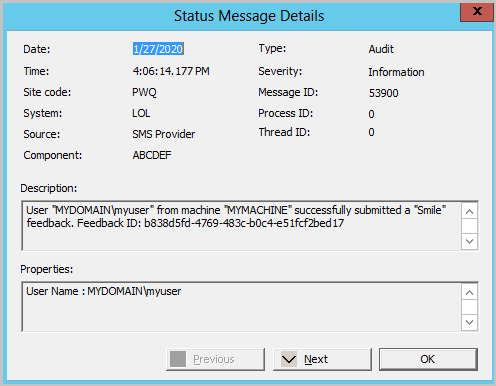Viewport: 496px width, 386px height.
Task: Click the Component: label
Action: (x=52, y=155)
